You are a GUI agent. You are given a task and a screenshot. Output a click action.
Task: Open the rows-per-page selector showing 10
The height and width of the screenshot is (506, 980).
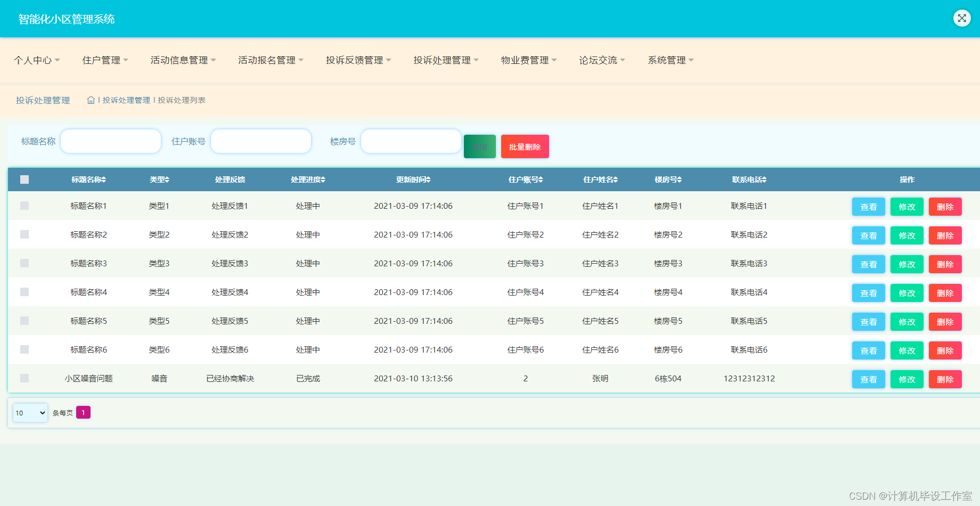coord(30,413)
